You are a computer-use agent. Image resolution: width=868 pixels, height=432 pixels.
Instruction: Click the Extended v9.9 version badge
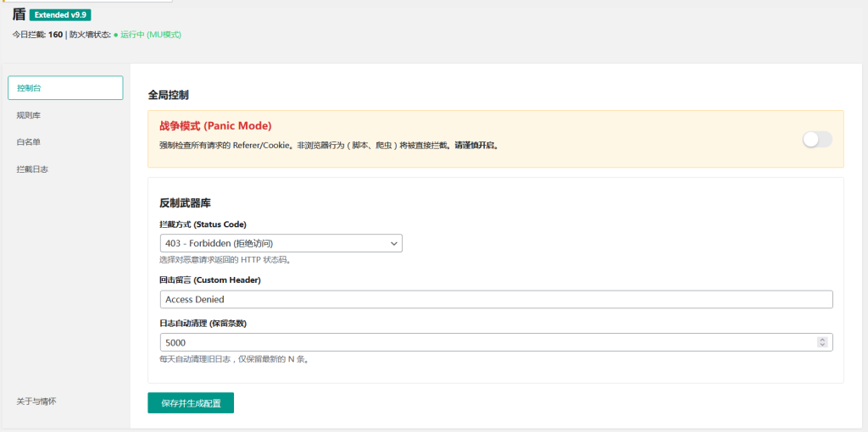[60, 14]
